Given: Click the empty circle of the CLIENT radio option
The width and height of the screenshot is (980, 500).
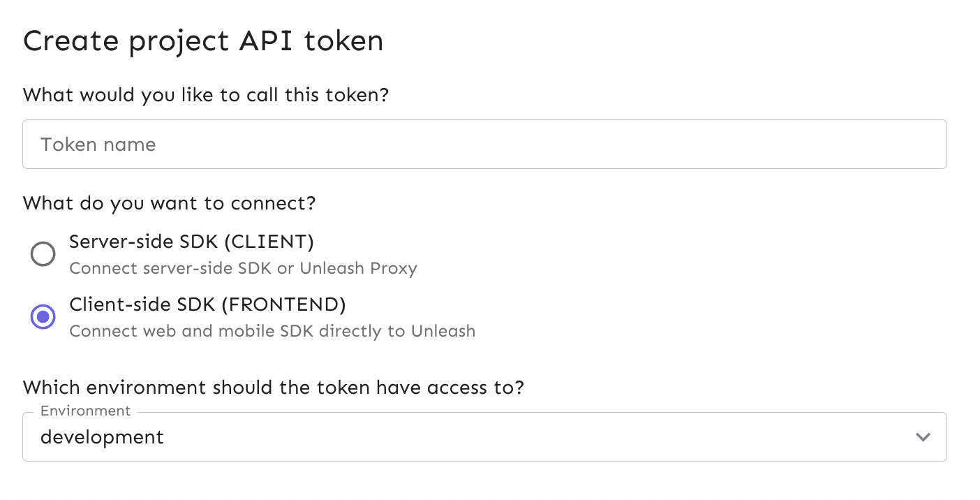Looking at the screenshot, I should [x=43, y=253].
